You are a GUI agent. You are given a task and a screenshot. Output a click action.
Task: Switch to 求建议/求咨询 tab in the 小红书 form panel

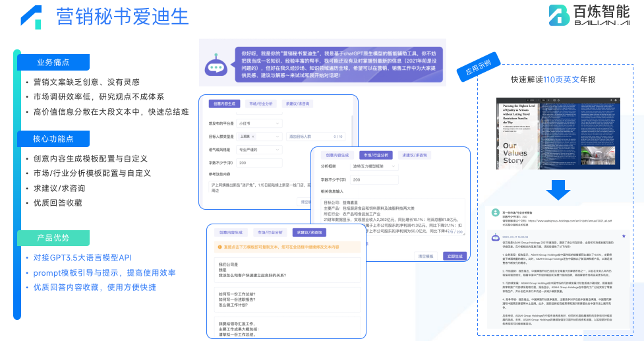(298, 104)
